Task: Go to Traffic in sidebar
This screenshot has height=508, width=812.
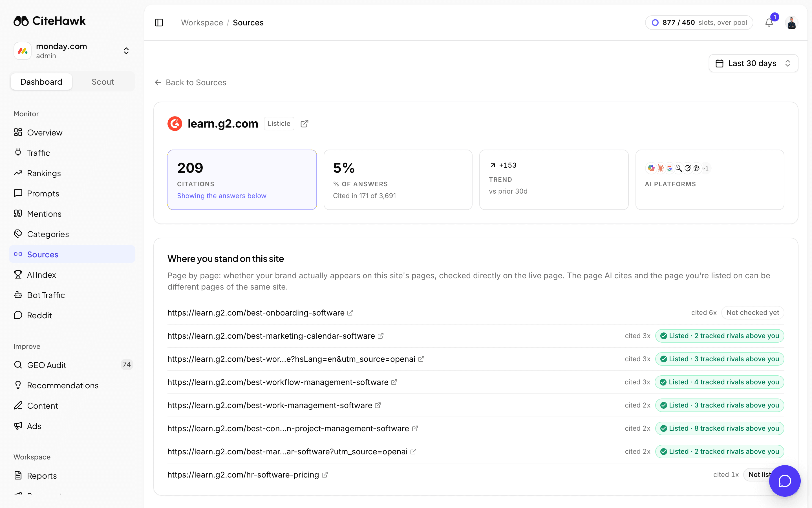Action: (x=72, y=153)
